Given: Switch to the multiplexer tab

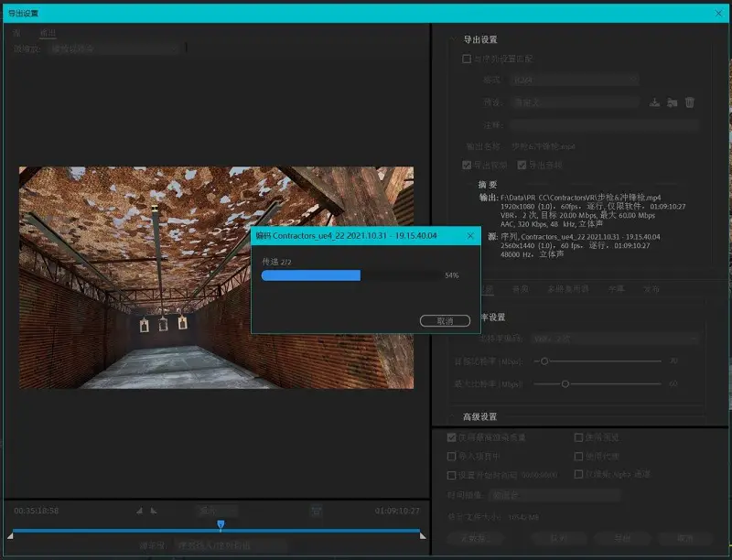Looking at the screenshot, I should pos(568,289).
